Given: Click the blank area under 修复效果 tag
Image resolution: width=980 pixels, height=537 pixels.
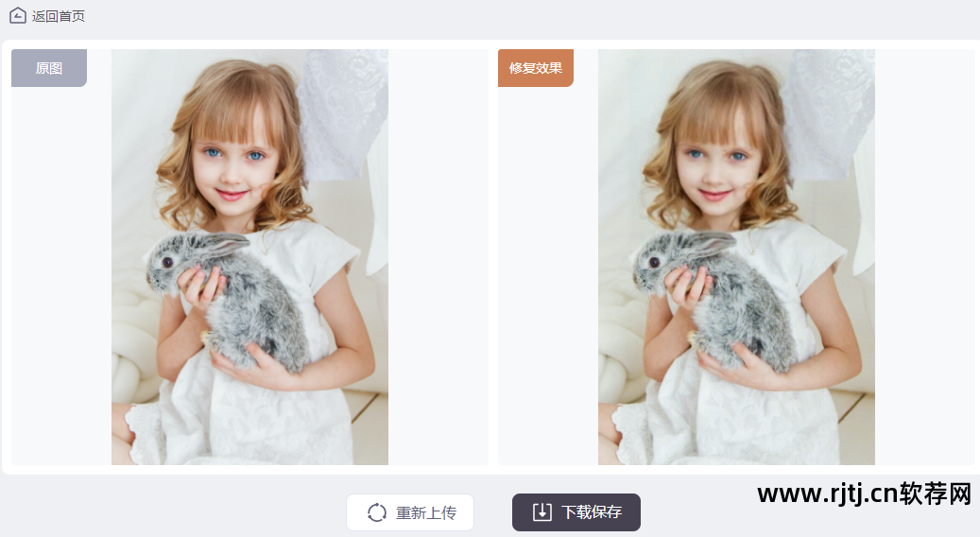Looking at the screenshot, I should pos(547,275).
